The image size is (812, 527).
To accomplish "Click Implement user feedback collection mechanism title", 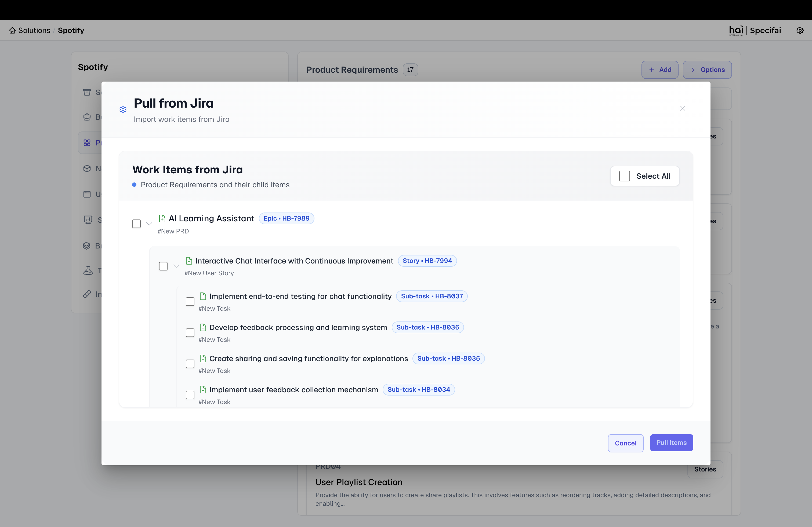I will (x=294, y=389).
